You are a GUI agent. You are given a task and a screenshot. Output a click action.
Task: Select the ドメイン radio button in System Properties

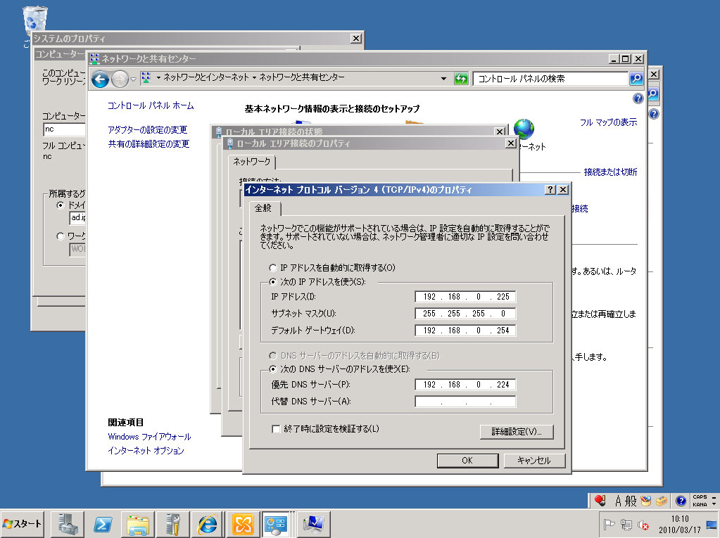click(60, 205)
